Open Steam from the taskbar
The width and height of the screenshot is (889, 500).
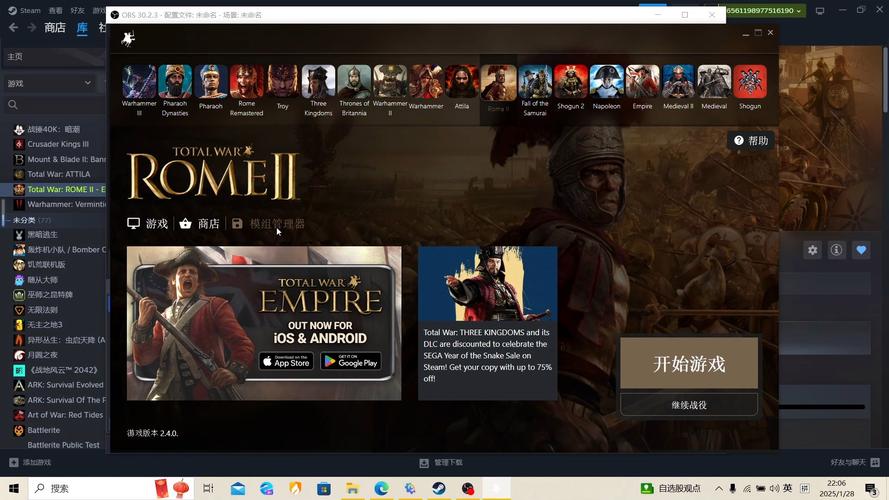tap(438, 488)
